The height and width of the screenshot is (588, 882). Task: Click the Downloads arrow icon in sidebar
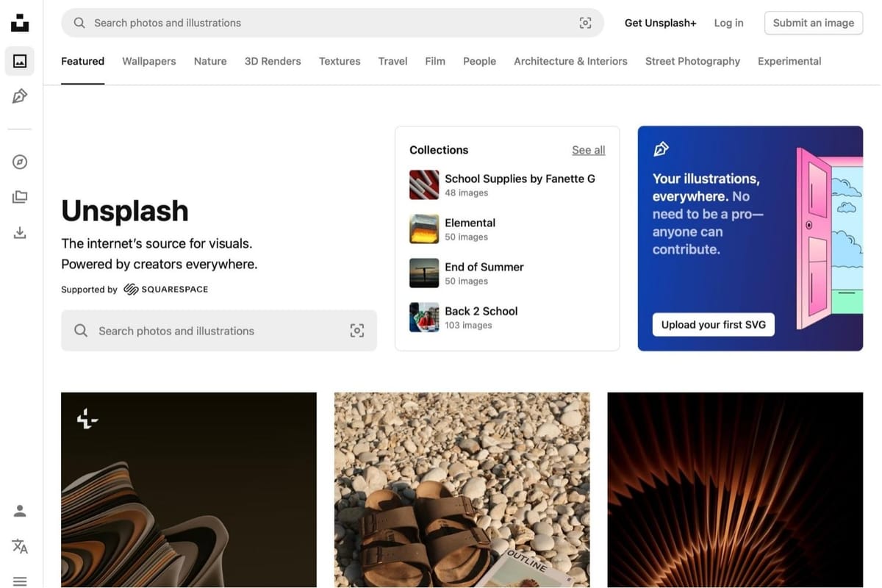coord(20,232)
